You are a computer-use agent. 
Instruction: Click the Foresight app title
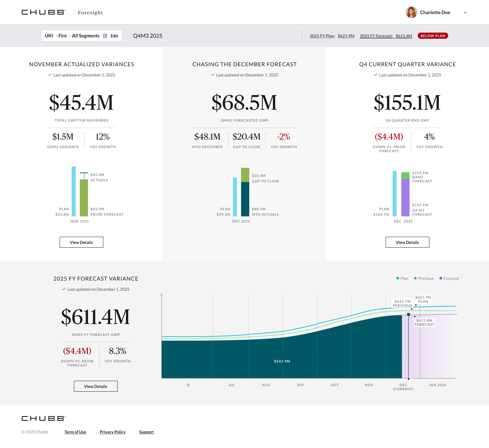[90, 13]
